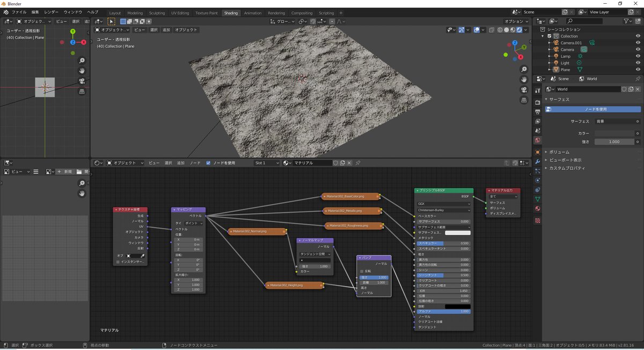Screen dimensions: 644x350
Task: Open the オプション dropdown in viewport header
Action: coord(516,21)
